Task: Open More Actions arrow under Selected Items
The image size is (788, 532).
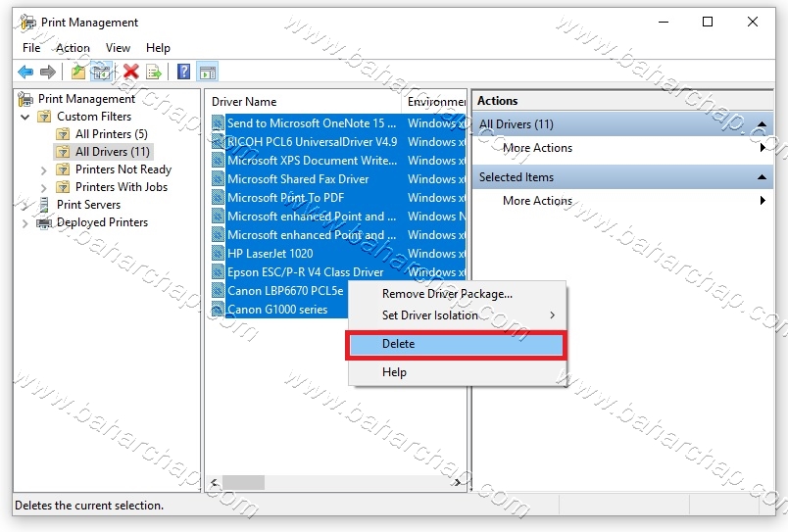Action: [763, 201]
